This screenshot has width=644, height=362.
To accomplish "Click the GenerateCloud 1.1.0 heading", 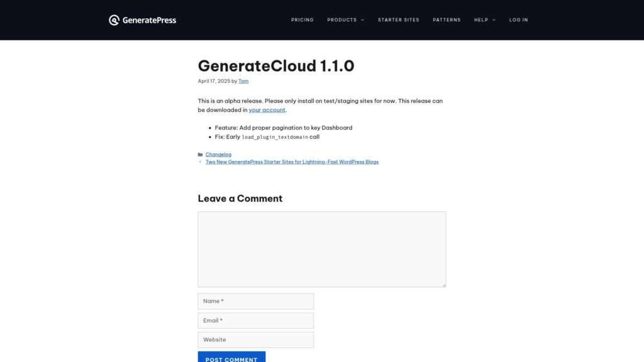I will pyautogui.click(x=276, y=65).
